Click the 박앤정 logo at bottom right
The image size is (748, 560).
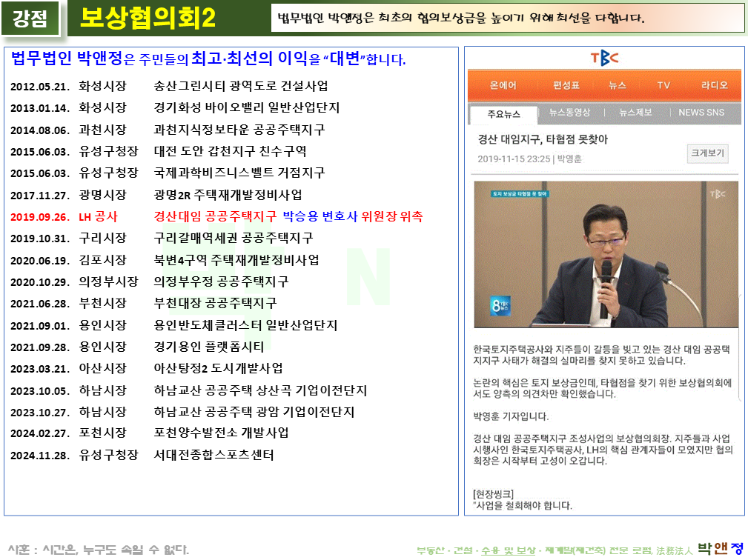721,549
